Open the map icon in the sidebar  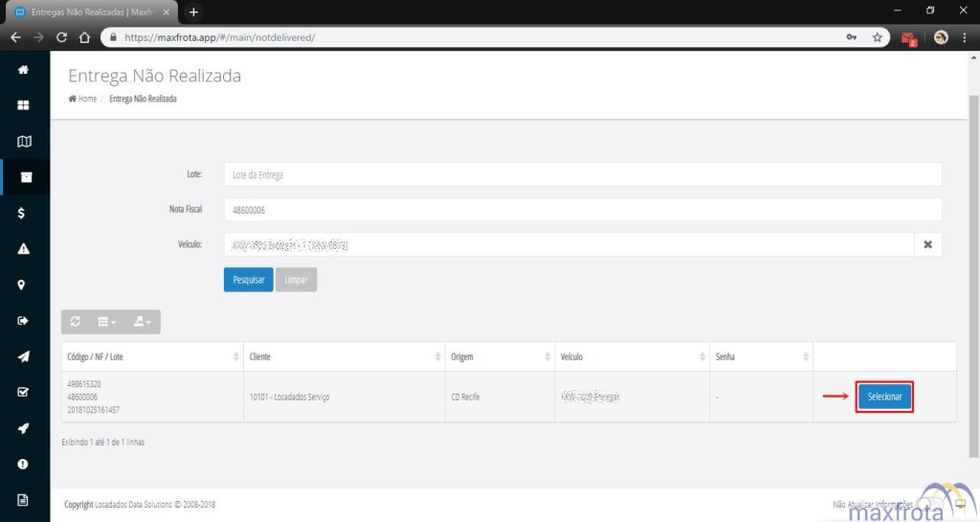23,142
